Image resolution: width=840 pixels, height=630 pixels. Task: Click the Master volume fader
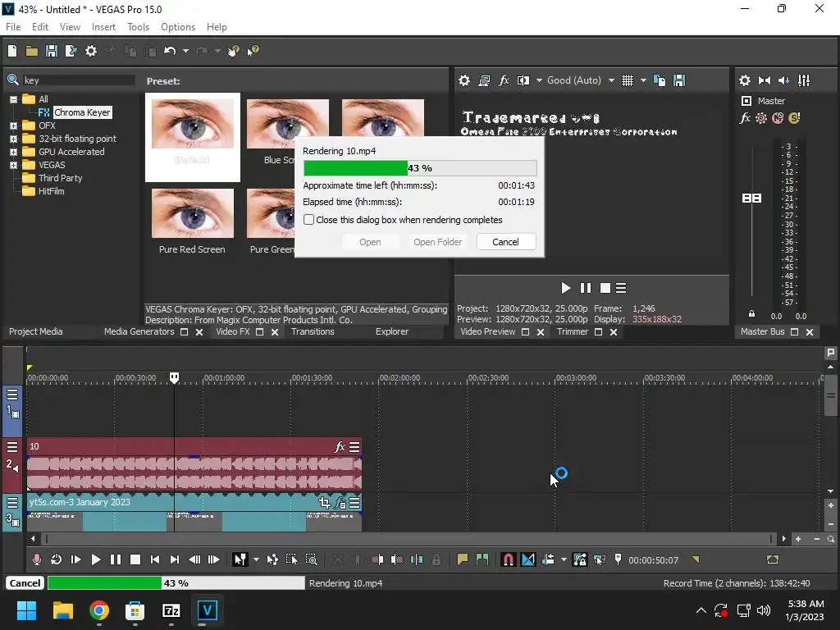pyautogui.click(x=751, y=199)
